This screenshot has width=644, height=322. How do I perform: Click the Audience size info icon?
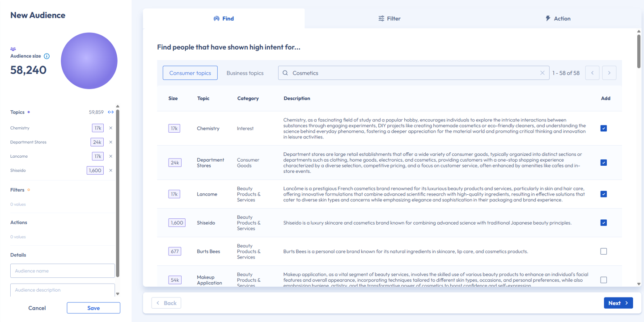coord(47,56)
